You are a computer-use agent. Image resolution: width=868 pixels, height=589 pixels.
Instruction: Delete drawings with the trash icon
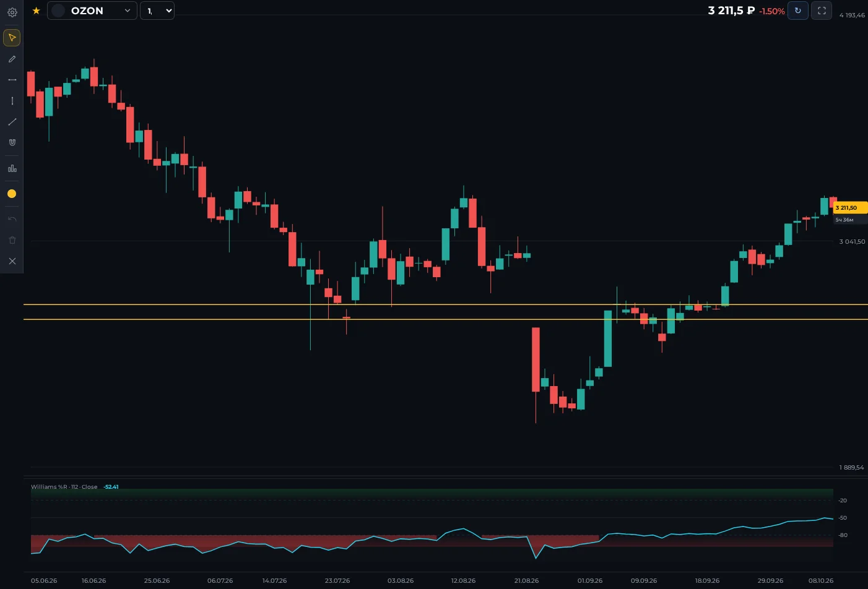[12, 240]
